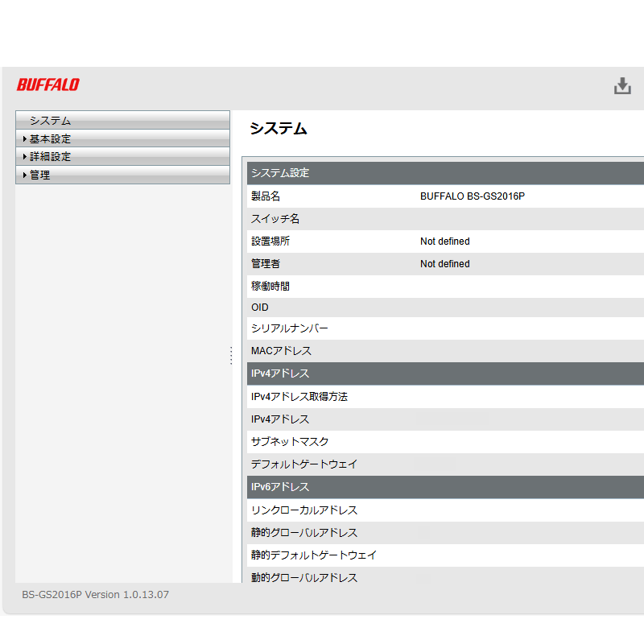Click the version text in the footer
This screenshot has height=644, width=644.
click(95, 595)
